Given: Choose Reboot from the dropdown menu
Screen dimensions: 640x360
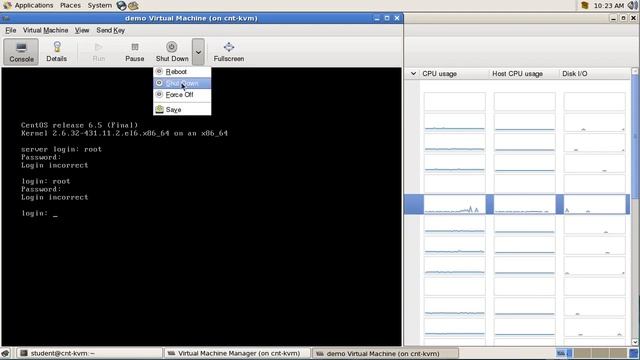Looking at the screenshot, I should pos(182,72).
